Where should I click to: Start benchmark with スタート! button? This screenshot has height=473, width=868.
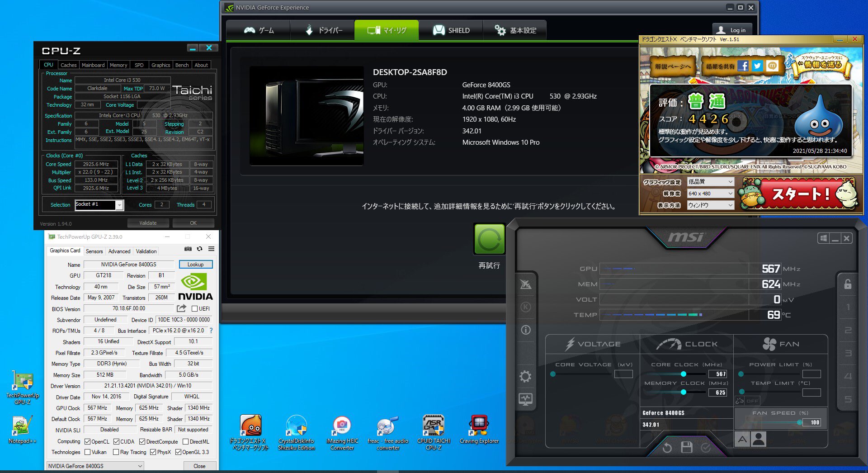pyautogui.click(x=800, y=194)
